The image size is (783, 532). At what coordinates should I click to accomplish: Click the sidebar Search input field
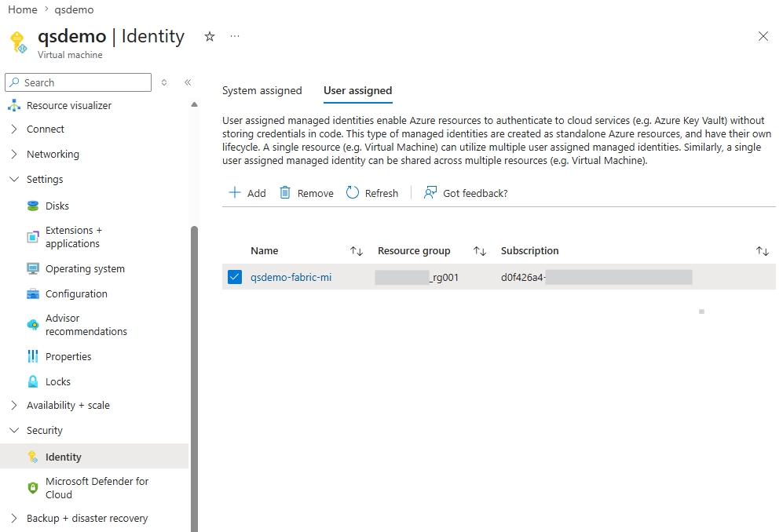coord(78,82)
